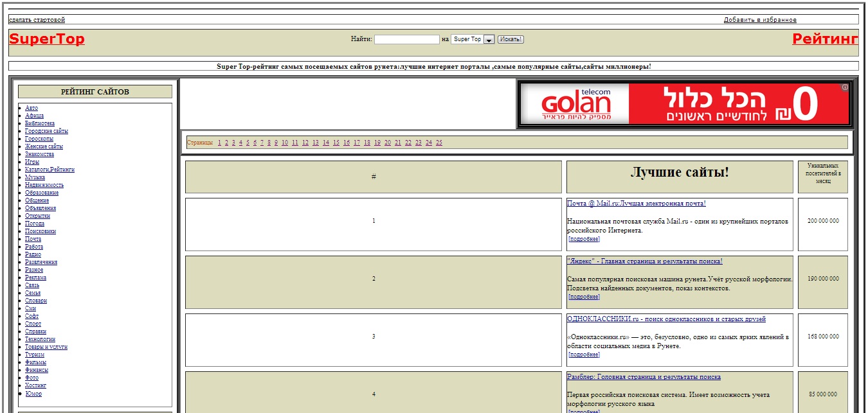Open the Развлечения category
The width and height of the screenshot is (868, 413).
(x=41, y=262)
